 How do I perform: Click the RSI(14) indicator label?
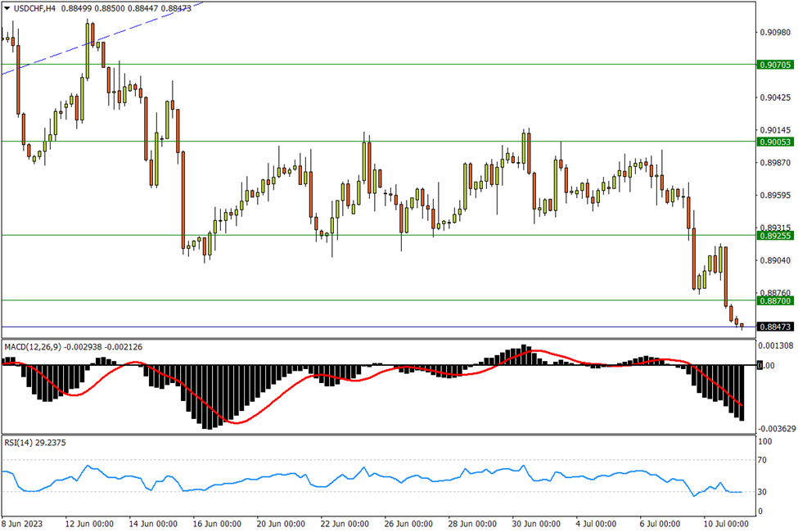pos(18,442)
